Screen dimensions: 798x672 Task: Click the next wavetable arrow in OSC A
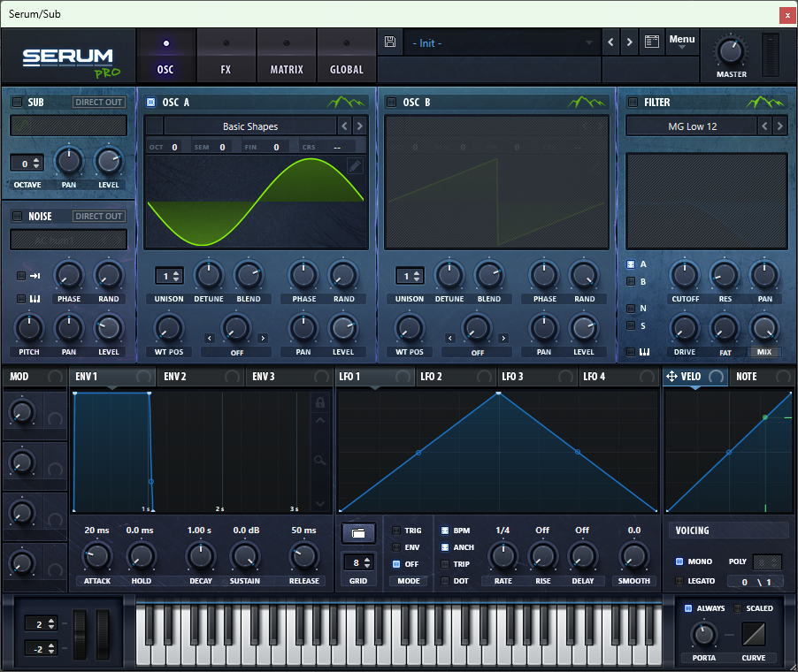(x=359, y=126)
